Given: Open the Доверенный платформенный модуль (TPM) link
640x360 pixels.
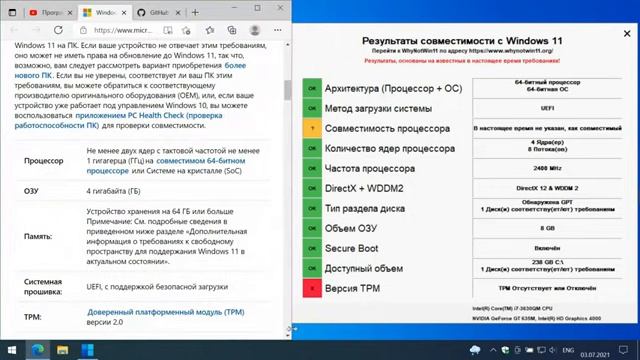Looking at the screenshot, I should click(166, 312).
